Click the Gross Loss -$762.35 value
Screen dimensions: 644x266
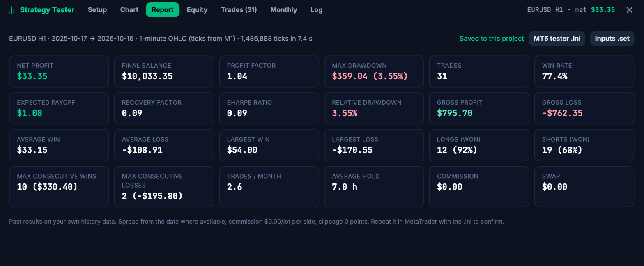click(562, 113)
